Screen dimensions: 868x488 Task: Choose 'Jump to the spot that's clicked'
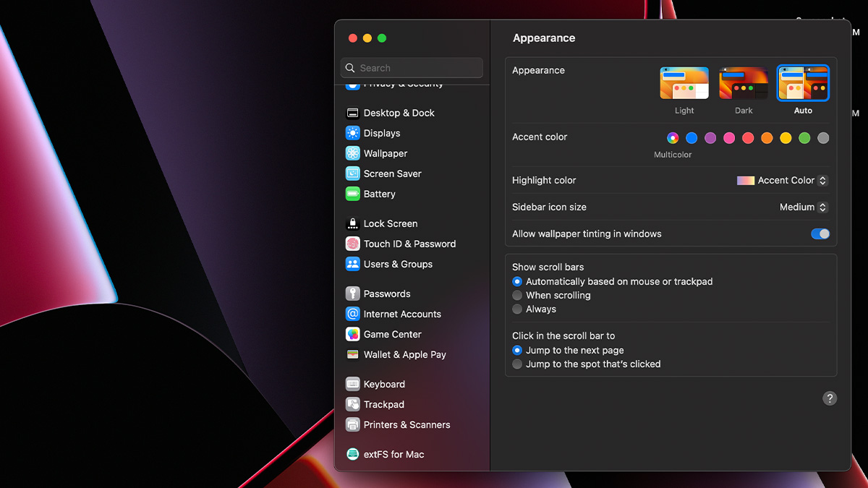[517, 364]
